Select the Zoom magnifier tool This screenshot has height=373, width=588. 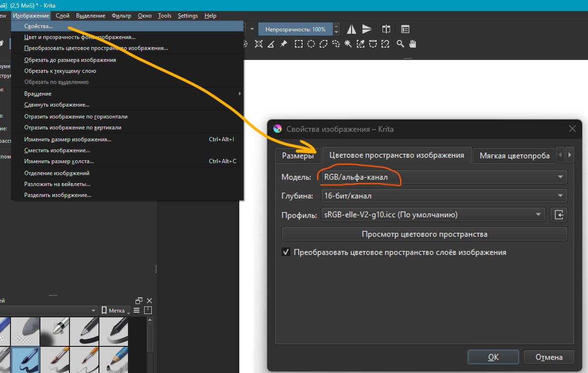[x=401, y=44]
